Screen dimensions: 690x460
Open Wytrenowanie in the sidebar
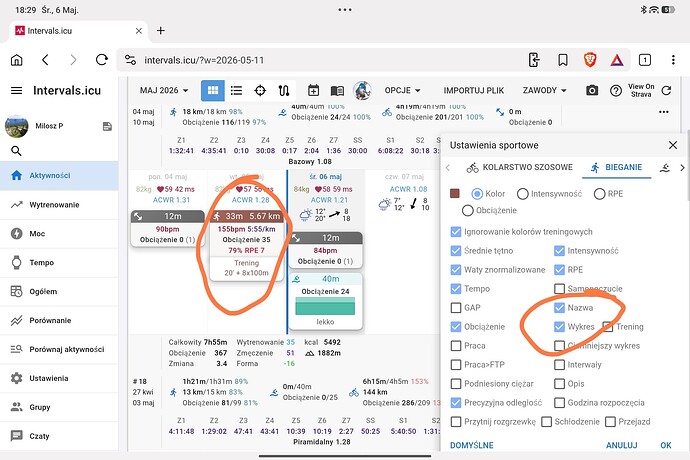click(x=59, y=205)
